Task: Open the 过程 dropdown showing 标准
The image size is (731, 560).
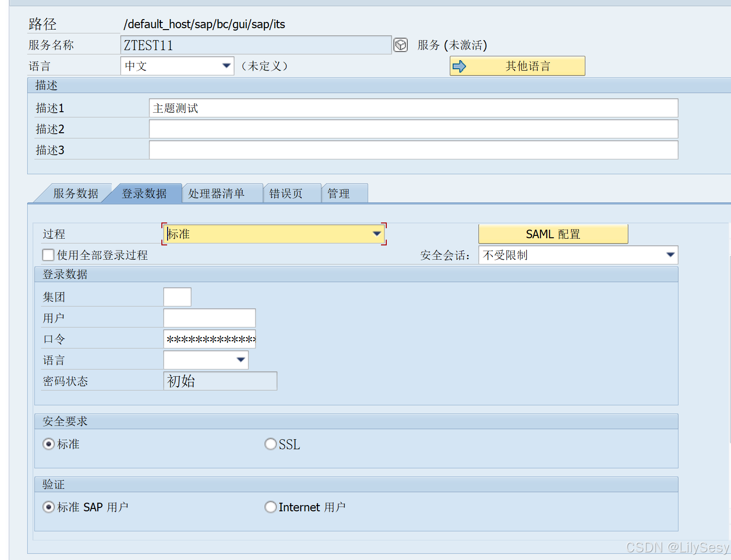Action: pyautogui.click(x=377, y=234)
